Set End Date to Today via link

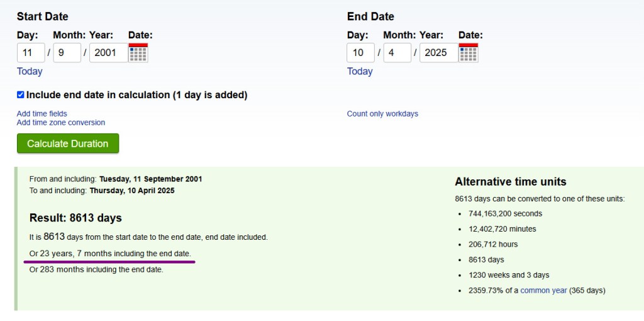click(360, 71)
